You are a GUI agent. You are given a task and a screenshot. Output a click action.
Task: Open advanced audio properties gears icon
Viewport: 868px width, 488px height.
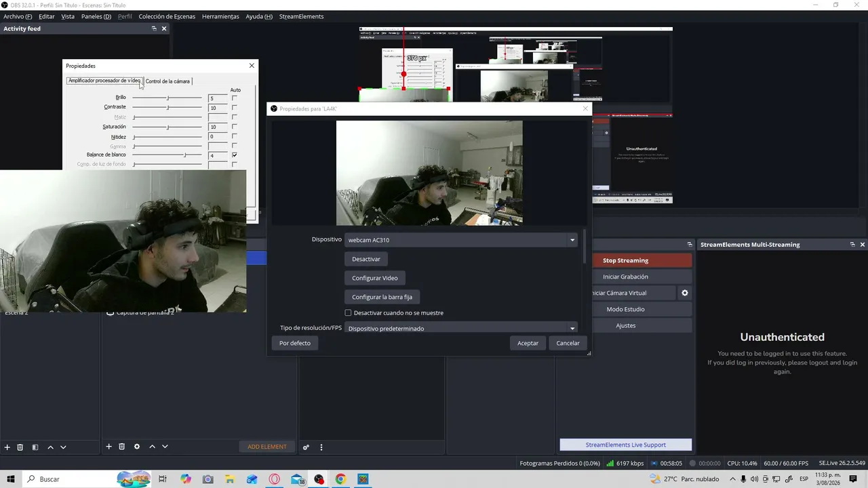(x=306, y=447)
